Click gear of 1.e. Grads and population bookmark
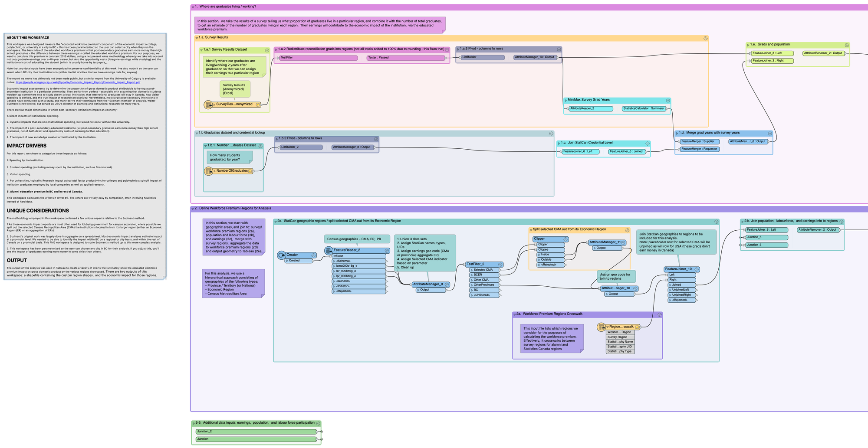Screen dimensions: 868x448 point(846,45)
